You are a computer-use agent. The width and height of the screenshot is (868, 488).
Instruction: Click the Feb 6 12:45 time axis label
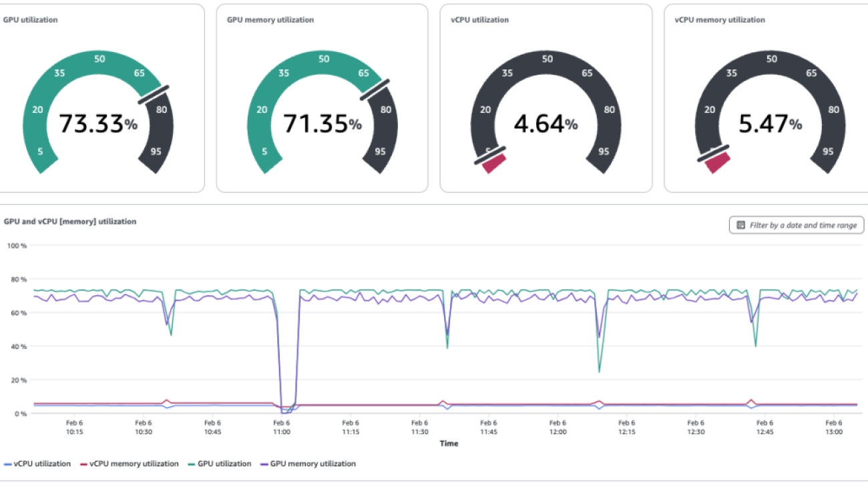765,427
